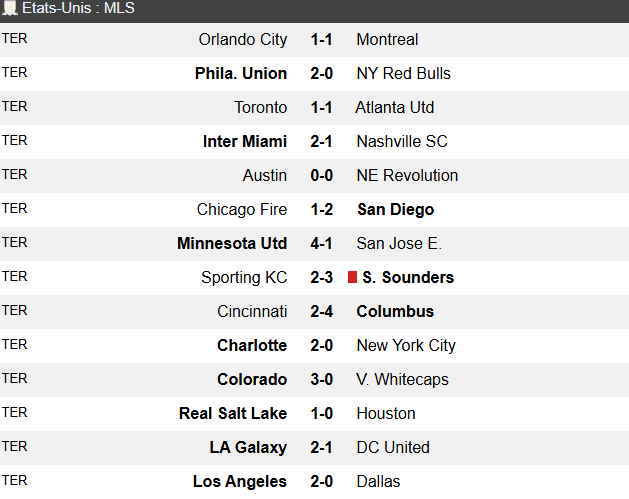This screenshot has width=629, height=499.
Task: Click on NY Red Bulls team
Action: coord(403,74)
